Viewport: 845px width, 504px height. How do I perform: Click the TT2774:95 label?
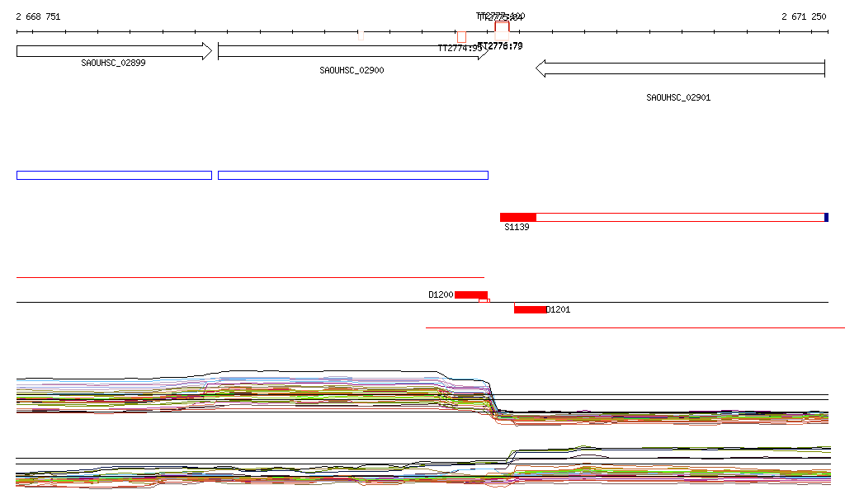point(460,49)
